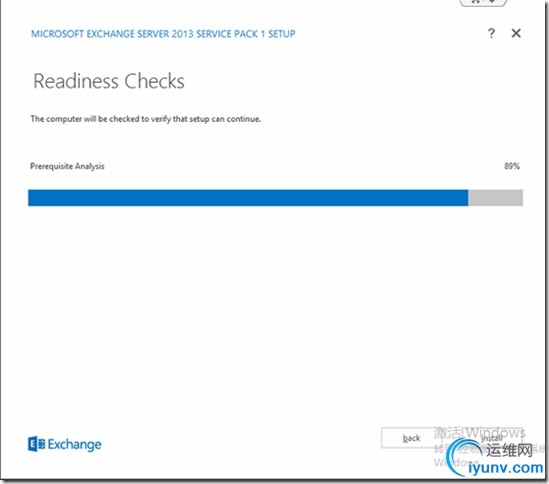Select the '89%' progress value
Image resolution: width=549 pixels, height=484 pixels.
point(512,166)
